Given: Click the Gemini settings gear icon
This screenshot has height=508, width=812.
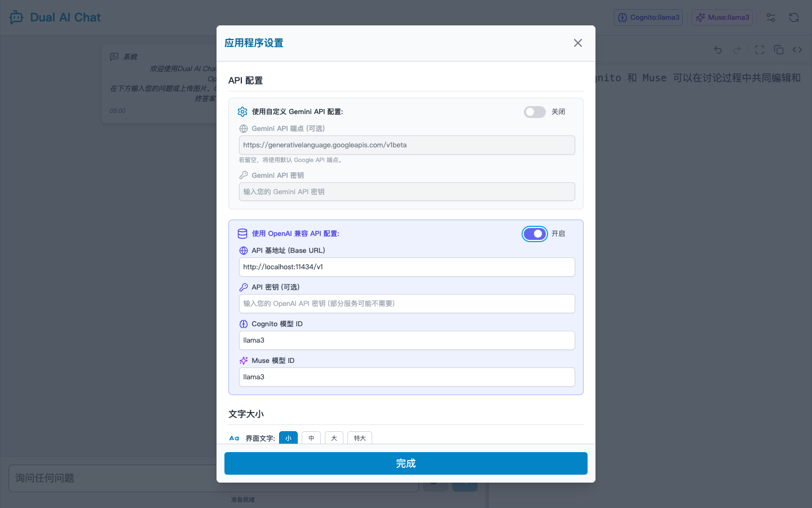Looking at the screenshot, I should point(242,112).
